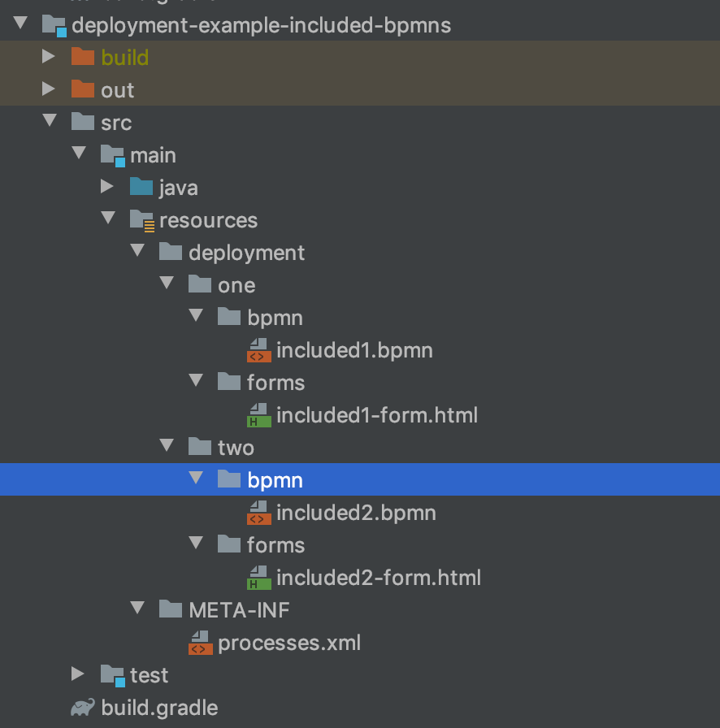Screen dimensions: 720x728
Task: Collapse the META-INF folder
Action: tap(137, 609)
